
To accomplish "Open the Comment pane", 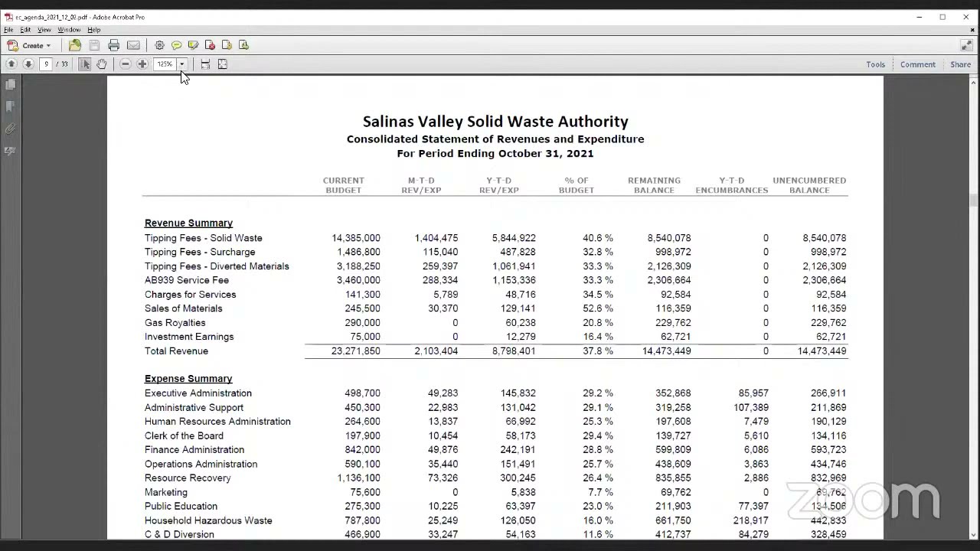I will point(918,64).
